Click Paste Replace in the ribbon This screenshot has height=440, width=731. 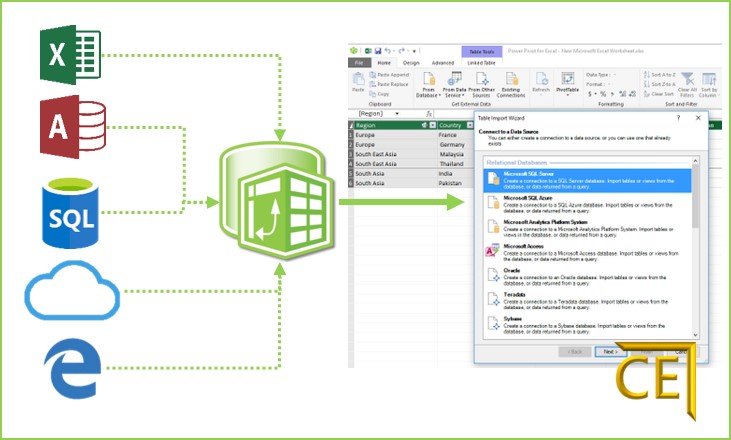point(389,84)
